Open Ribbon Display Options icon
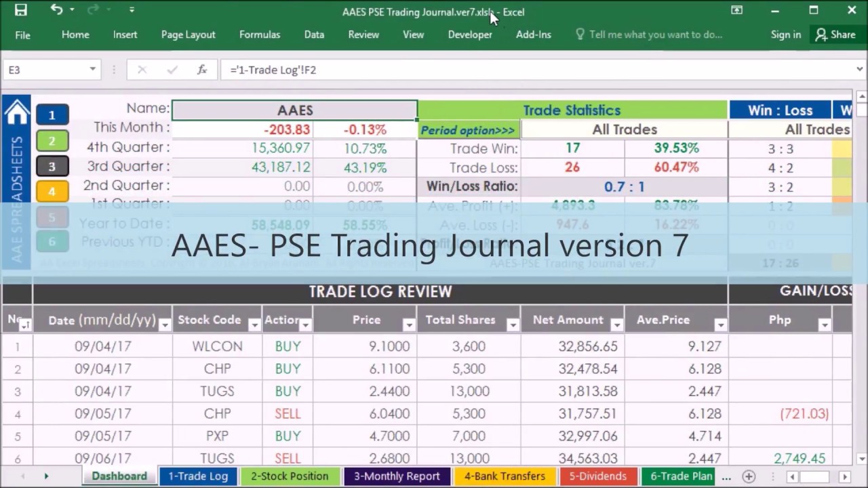The width and height of the screenshot is (868, 488). coord(736,10)
